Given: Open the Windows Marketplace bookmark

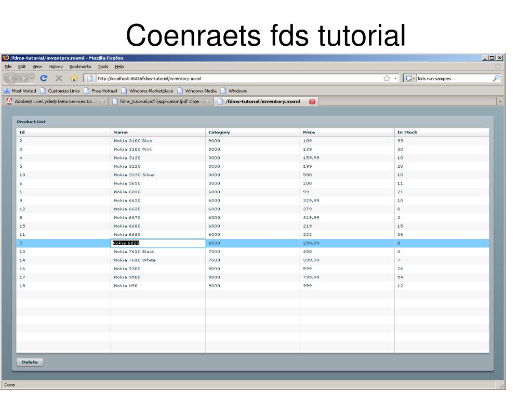Looking at the screenshot, I should pos(147,91).
